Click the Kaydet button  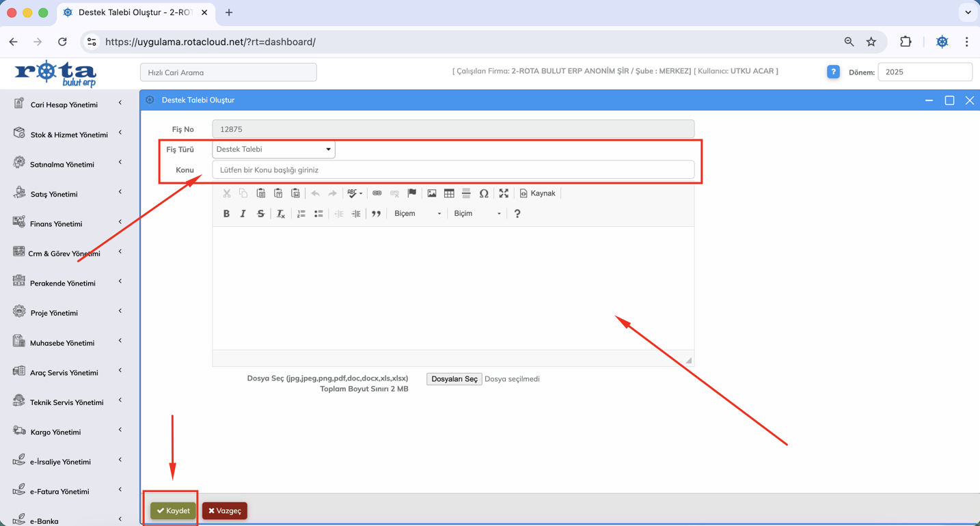pos(174,511)
